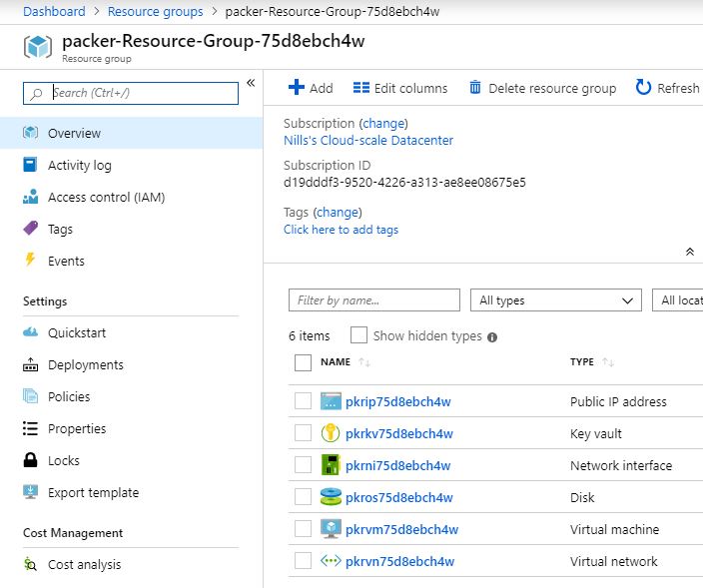This screenshot has width=703, height=588.
Task: Open the pkrkv75d8ebch4w key vault icon
Action: point(331,433)
